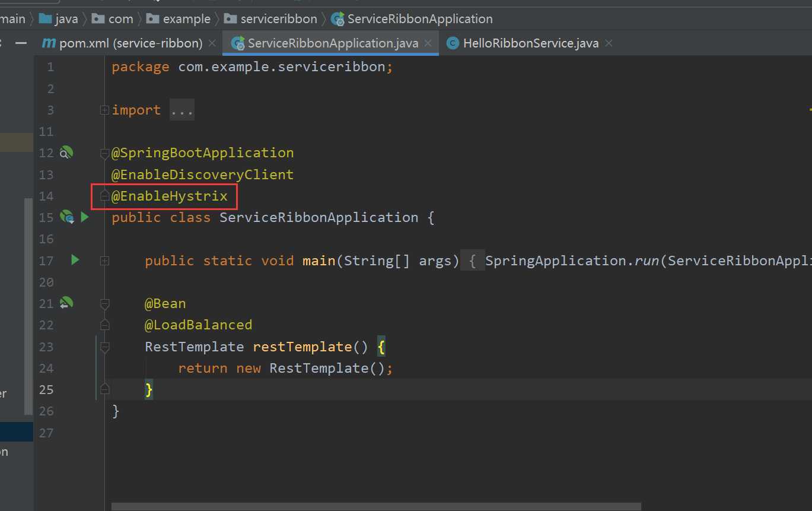The height and width of the screenshot is (511, 812).
Task: Click the fold end marker on line 25
Action: 104,389
